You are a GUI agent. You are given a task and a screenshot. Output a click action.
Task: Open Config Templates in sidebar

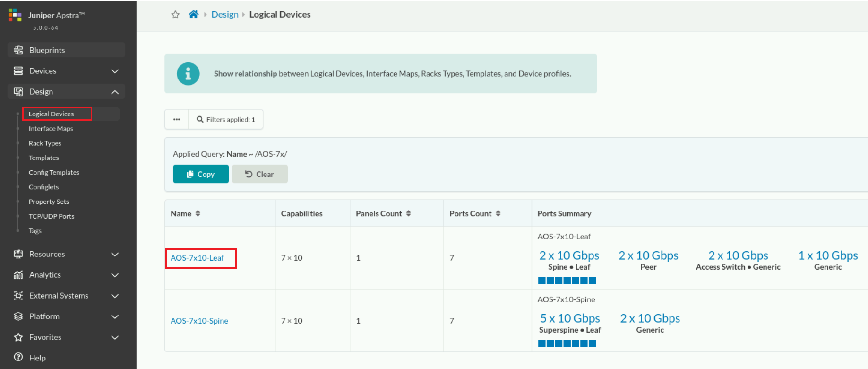(x=54, y=173)
